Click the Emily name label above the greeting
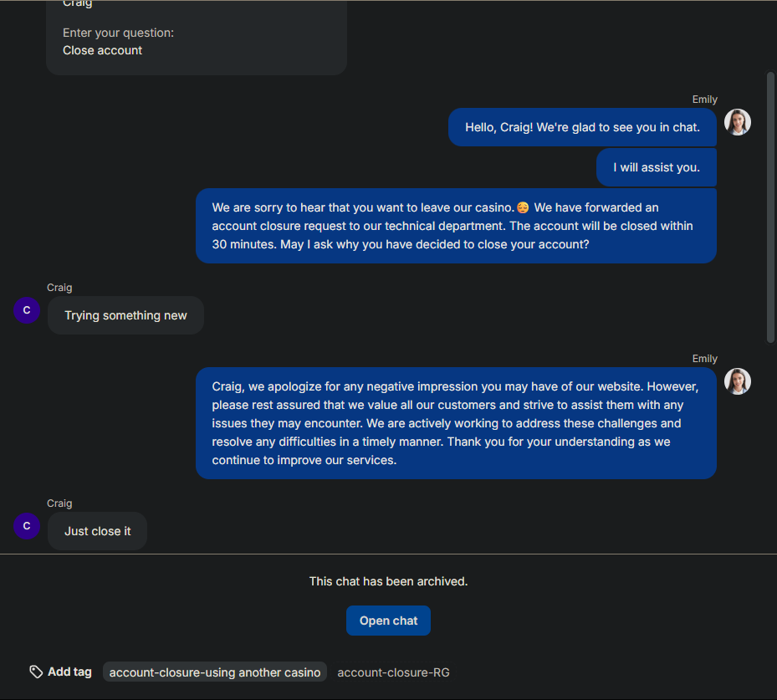 (x=704, y=100)
